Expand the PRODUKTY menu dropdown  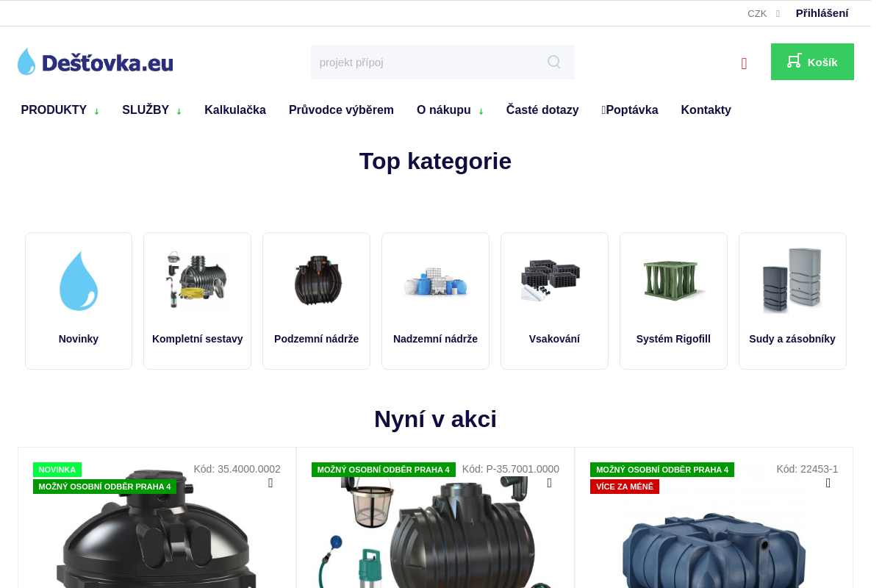[60, 110]
